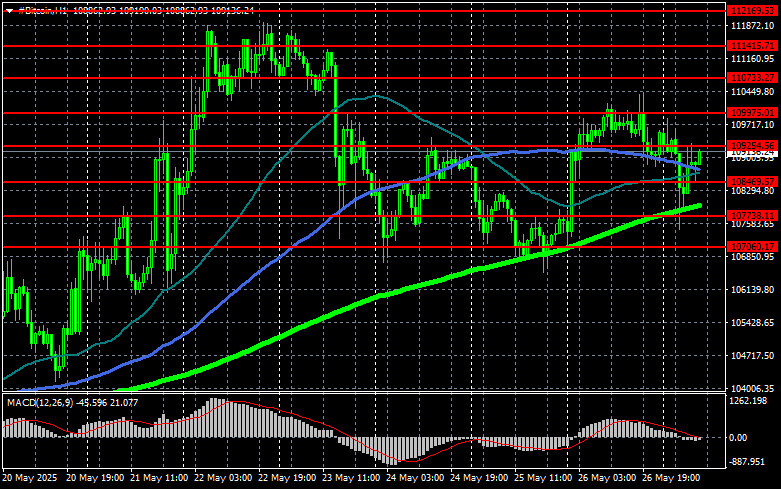Click the 107060.12 red price label
Screen dimensions: 781x489
click(x=753, y=246)
